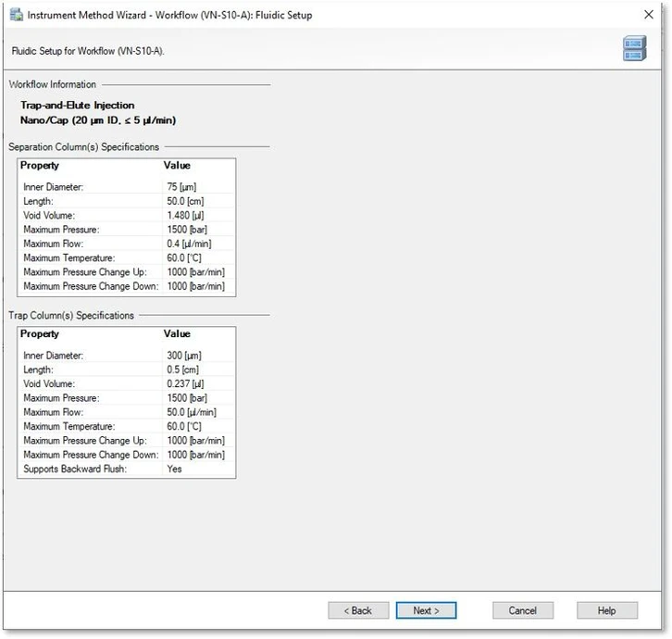Click Trap Column Value column header
672x639 pixels.
click(177, 334)
